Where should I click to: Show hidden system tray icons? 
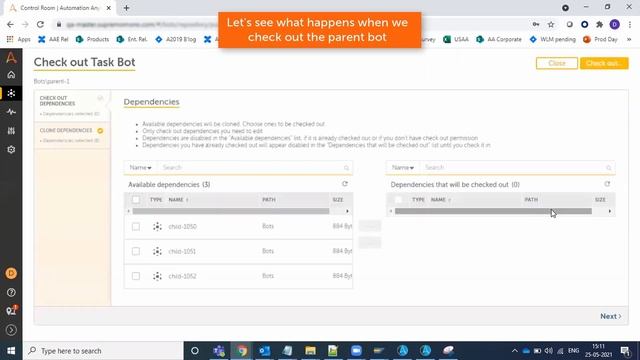click(515, 351)
